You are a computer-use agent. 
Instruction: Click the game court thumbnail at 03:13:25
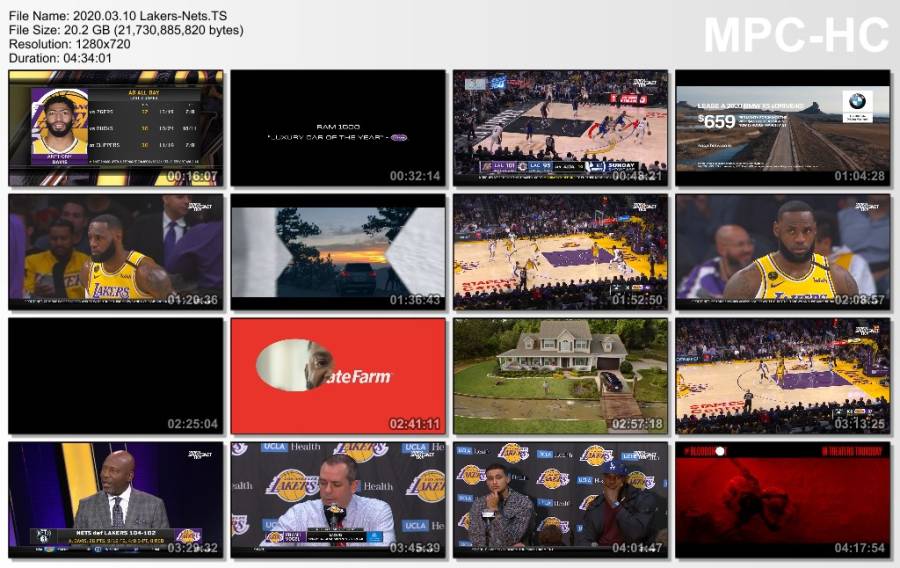[782, 375]
